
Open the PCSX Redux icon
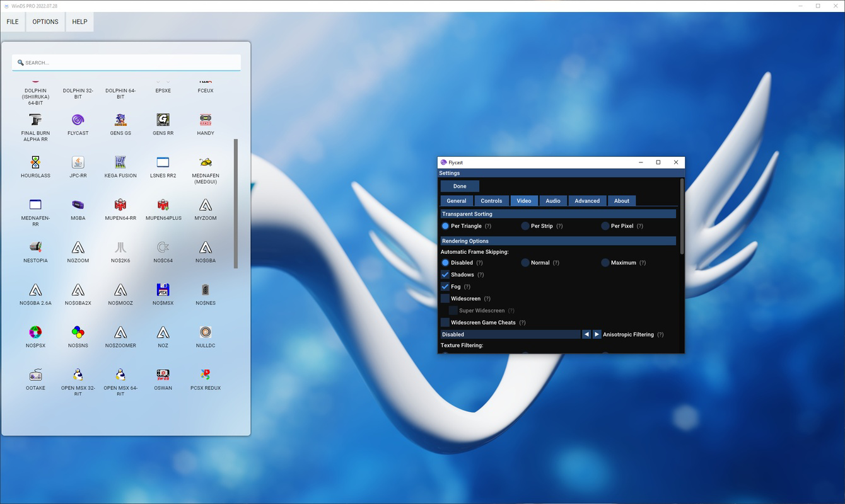(206, 374)
